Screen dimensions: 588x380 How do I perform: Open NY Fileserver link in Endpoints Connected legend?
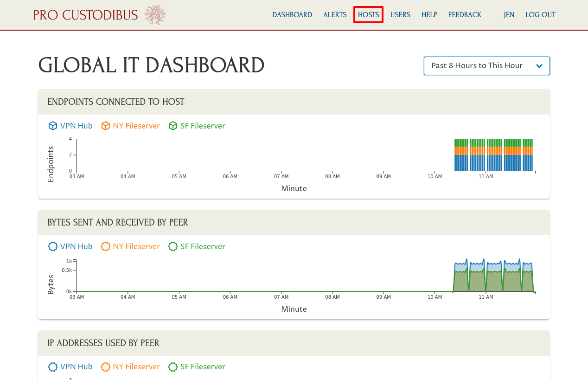click(x=136, y=126)
